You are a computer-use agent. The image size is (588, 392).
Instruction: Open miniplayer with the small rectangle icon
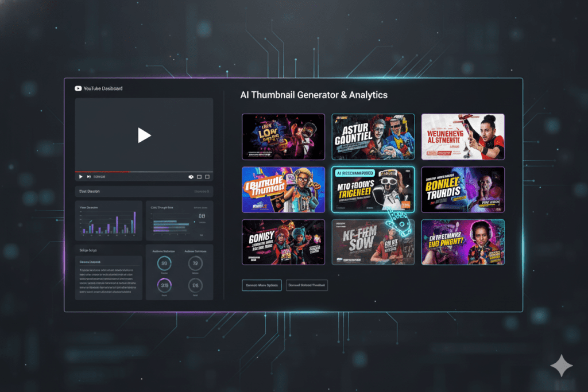coord(200,177)
